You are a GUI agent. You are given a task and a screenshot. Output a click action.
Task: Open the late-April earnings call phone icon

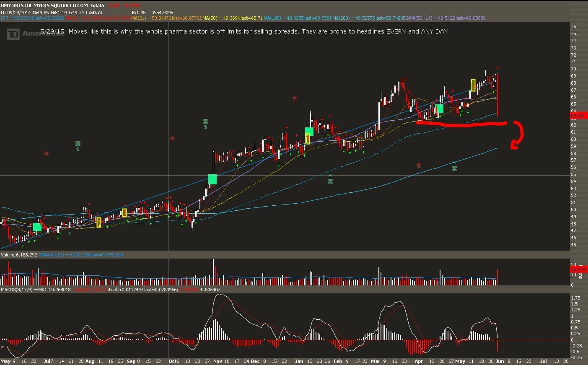point(454,168)
